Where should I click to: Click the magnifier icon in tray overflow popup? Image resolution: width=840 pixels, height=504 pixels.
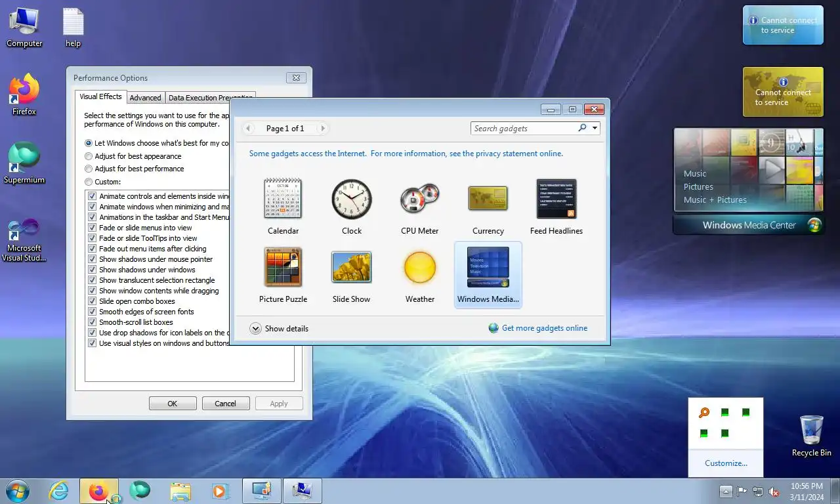(x=703, y=413)
